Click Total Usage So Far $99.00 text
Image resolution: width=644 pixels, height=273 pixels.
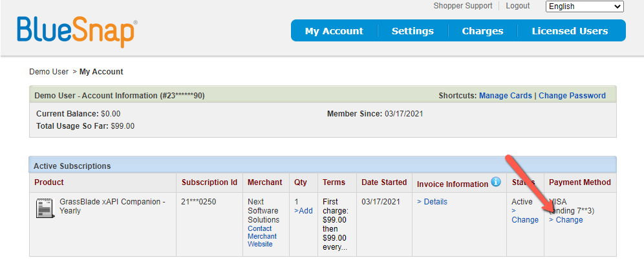(x=85, y=126)
